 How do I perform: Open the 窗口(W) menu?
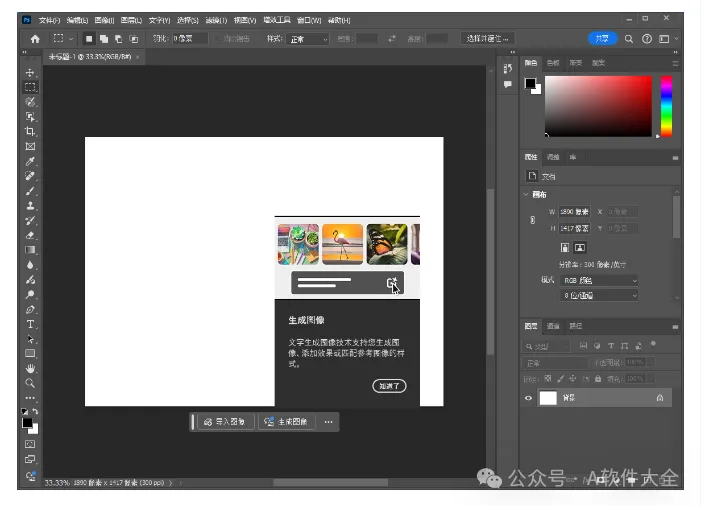pyautogui.click(x=309, y=21)
